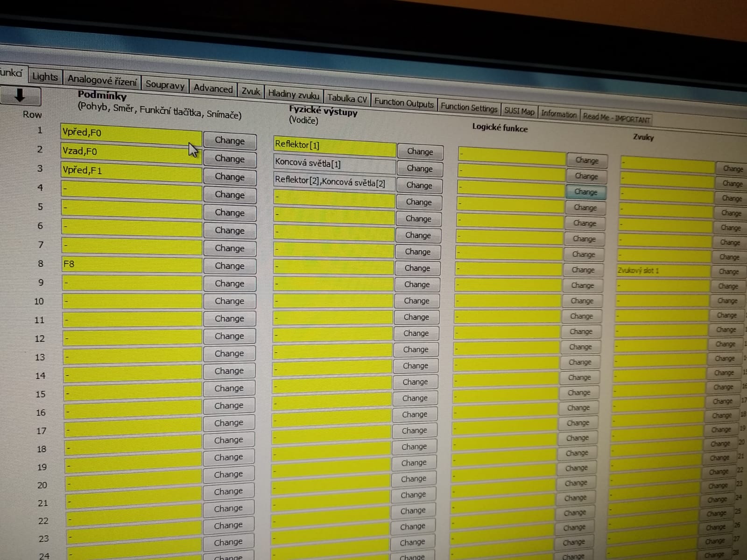Switch to the Tabulka CV tab
This screenshot has width=747, height=560.
pyautogui.click(x=347, y=98)
